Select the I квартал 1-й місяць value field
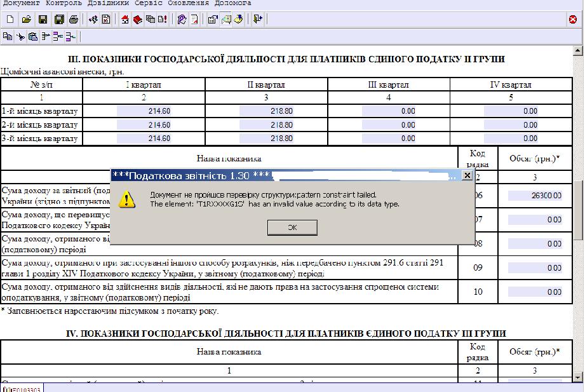 [x=144, y=111]
